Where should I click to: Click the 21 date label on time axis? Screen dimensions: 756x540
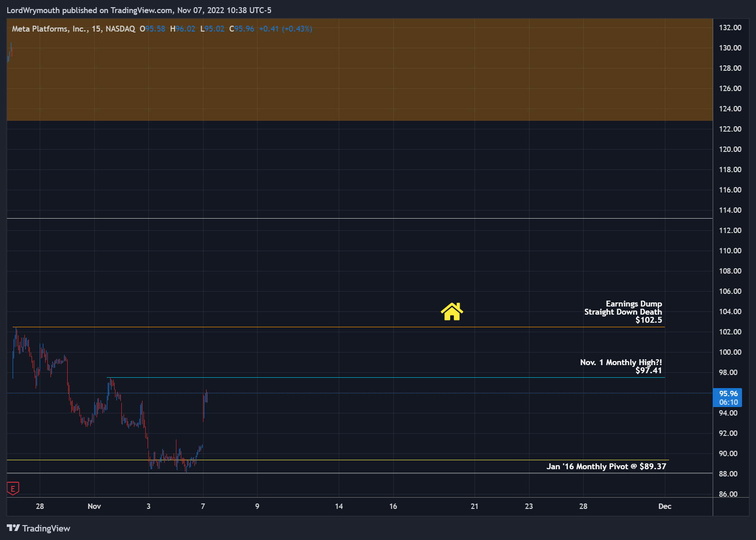[x=475, y=506]
